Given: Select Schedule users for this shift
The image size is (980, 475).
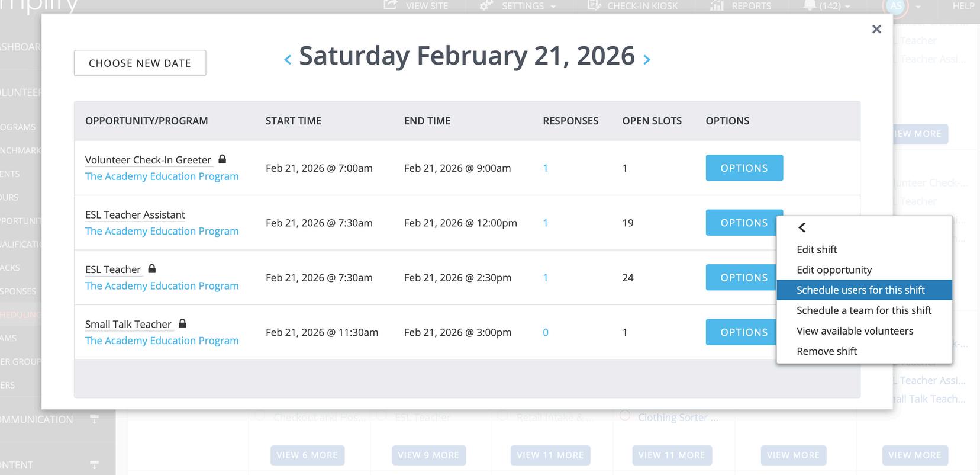Looking at the screenshot, I should tap(860, 290).
